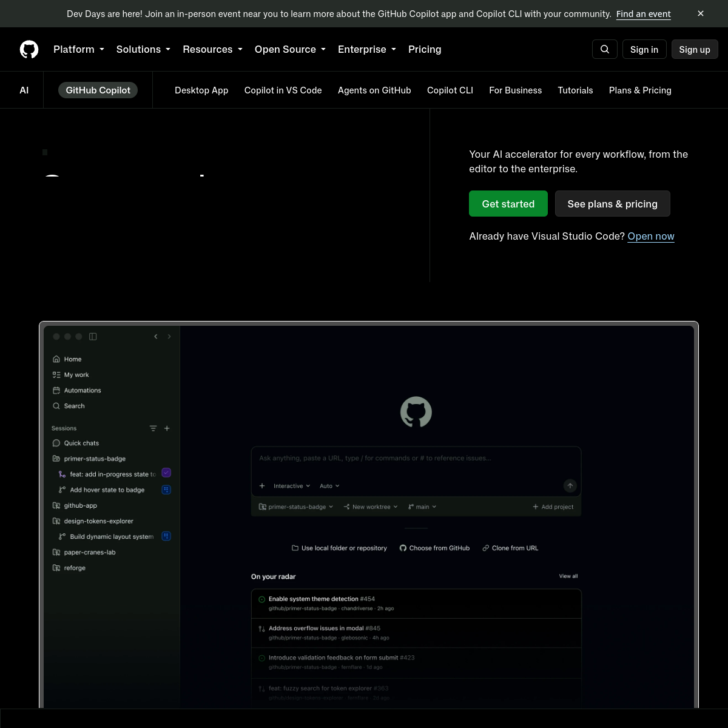
Task: Follow the Find an event link
Action: [644, 13]
